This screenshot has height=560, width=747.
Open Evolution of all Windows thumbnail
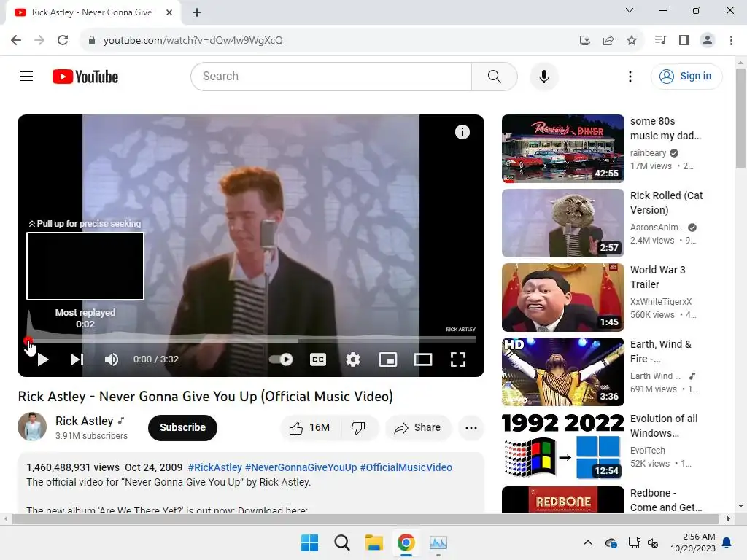coord(562,446)
